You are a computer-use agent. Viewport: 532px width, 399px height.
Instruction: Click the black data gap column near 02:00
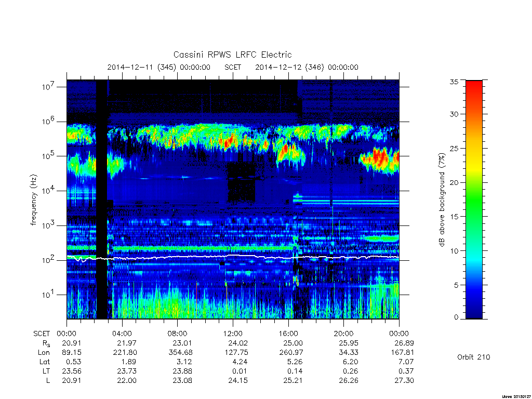point(102,199)
